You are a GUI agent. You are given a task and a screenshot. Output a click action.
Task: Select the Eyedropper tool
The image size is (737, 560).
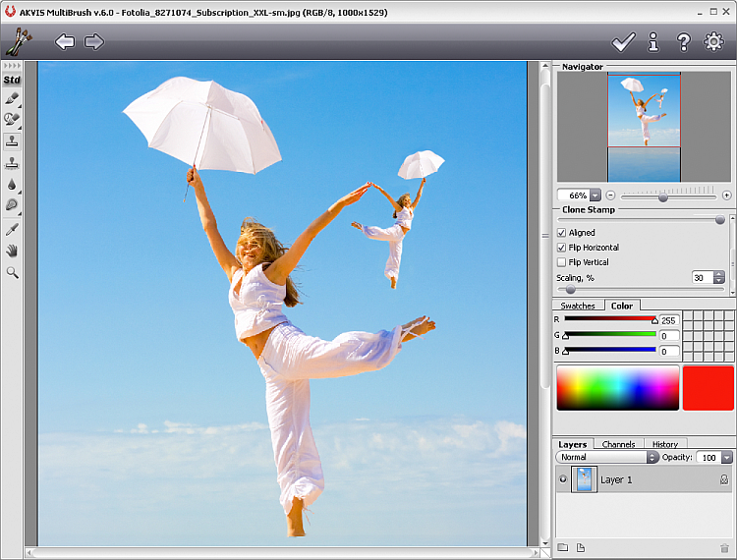tap(12, 228)
